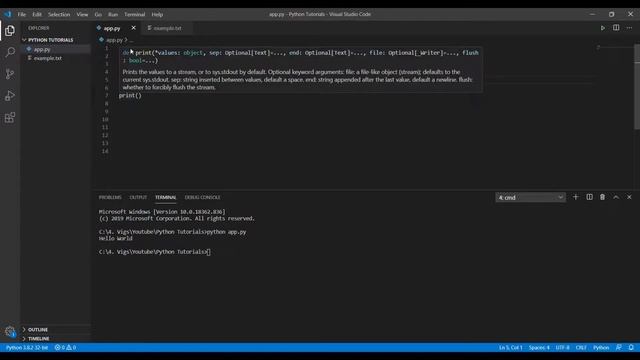Open the Explorer view in activity bar
Screen dimensions: 640x360
point(10,31)
